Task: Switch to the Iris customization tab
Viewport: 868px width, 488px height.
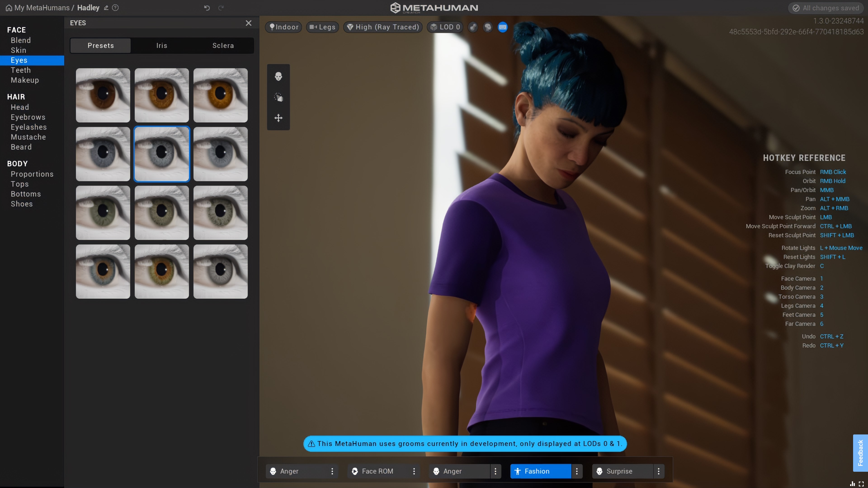Action: pos(162,45)
